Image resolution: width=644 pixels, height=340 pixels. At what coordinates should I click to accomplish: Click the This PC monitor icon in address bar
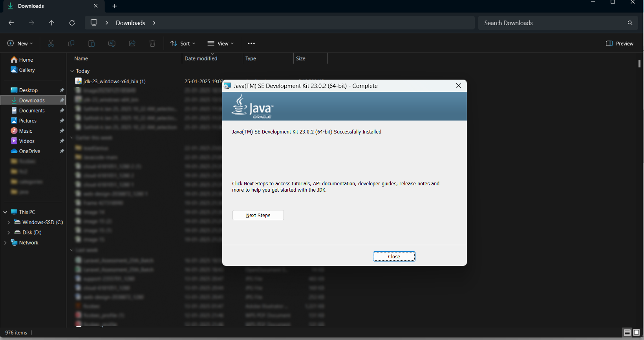pyautogui.click(x=94, y=22)
